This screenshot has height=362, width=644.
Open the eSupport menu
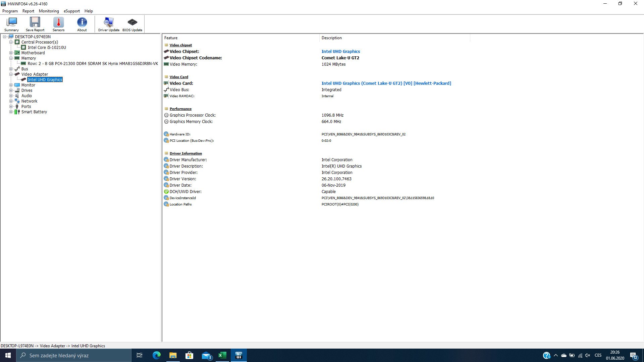72,11
